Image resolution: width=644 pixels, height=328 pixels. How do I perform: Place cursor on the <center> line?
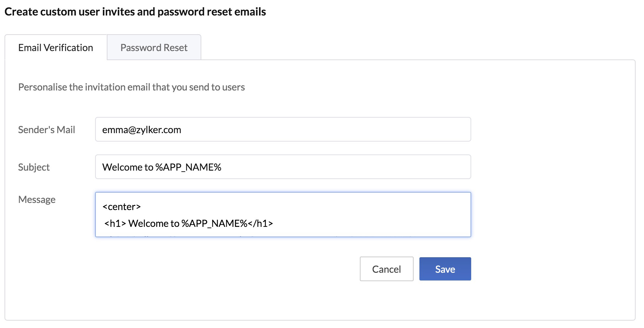(122, 207)
